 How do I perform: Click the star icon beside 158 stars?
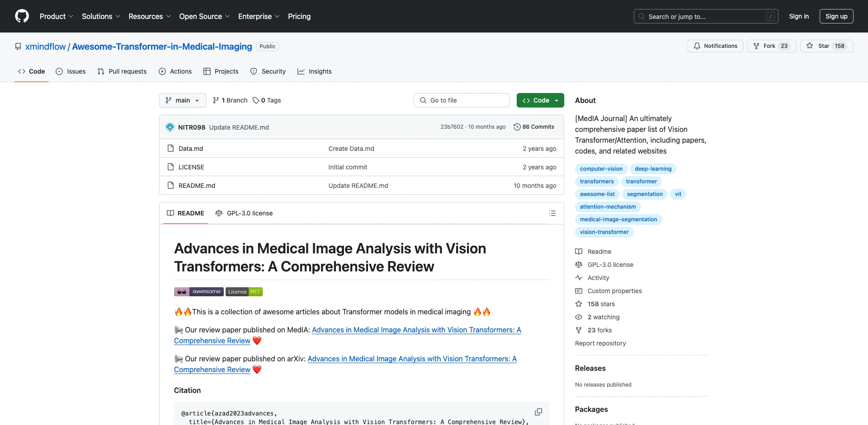point(579,304)
